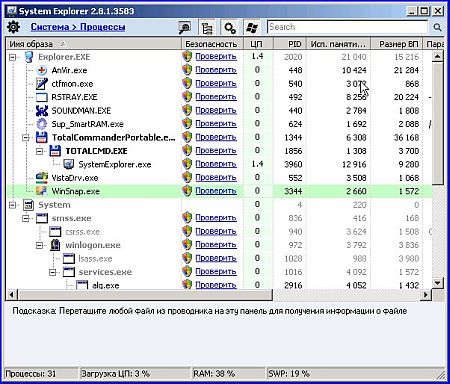Open the Система > Процессы breadcrumb
This screenshot has width=450, height=384.
coord(78,27)
